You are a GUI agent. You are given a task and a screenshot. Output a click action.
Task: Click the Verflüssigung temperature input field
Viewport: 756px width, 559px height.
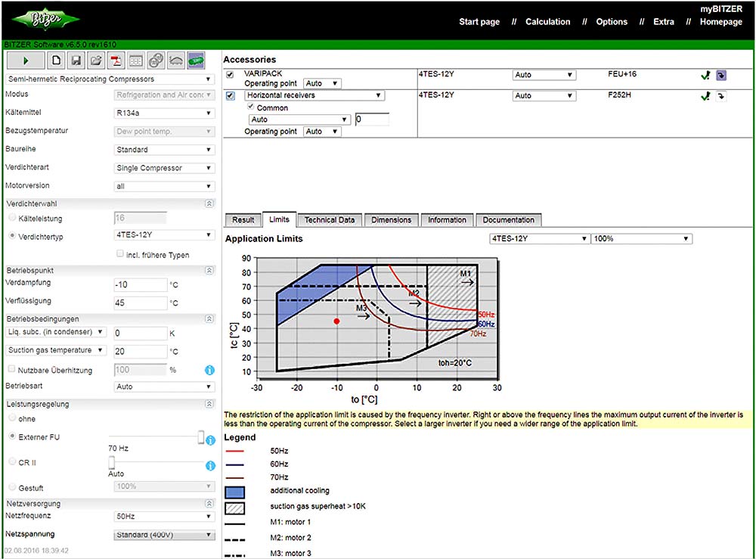point(141,303)
